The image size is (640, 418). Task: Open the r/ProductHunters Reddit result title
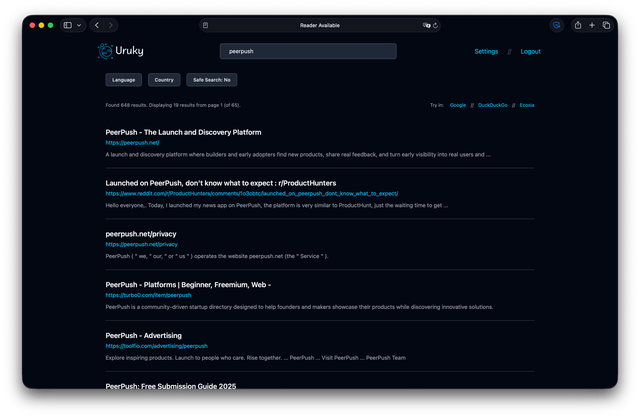pyautogui.click(x=221, y=183)
